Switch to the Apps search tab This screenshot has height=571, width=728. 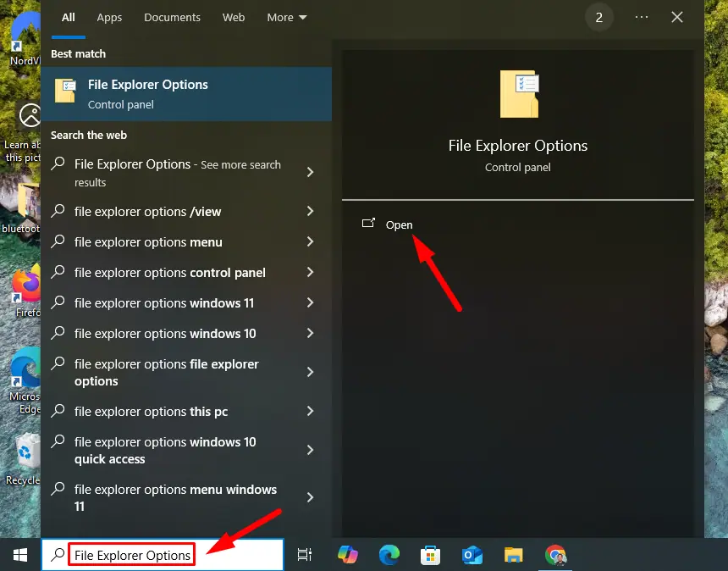(x=109, y=18)
